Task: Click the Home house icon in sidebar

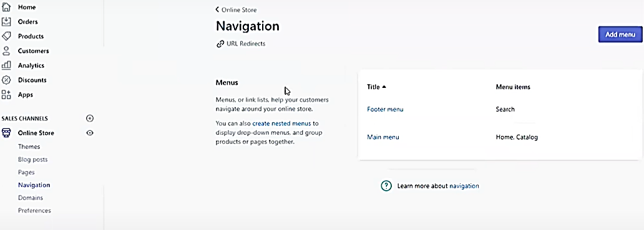Action: (x=6, y=7)
